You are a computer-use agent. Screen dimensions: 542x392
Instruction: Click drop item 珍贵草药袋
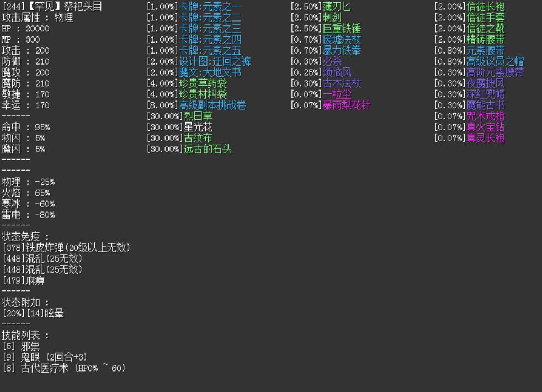(x=203, y=83)
